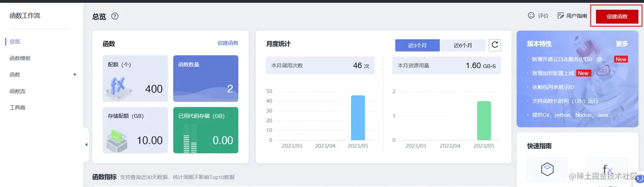
Task: Open 函数流 in the sidebar
Action: (17, 91)
